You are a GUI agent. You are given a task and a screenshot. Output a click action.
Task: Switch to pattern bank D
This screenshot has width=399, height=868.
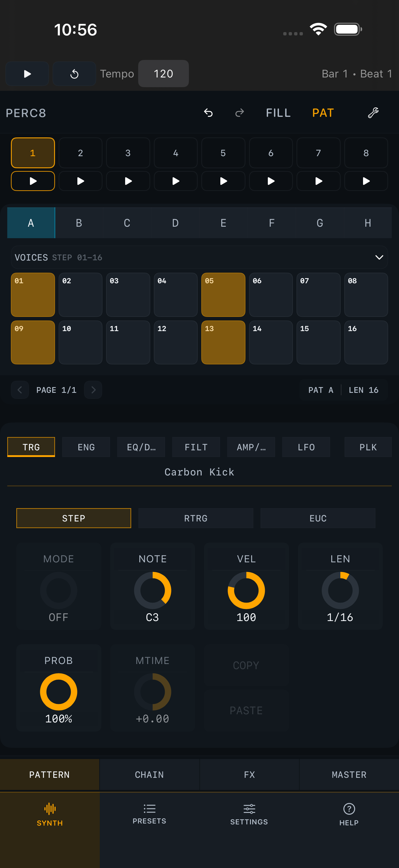(175, 223)
